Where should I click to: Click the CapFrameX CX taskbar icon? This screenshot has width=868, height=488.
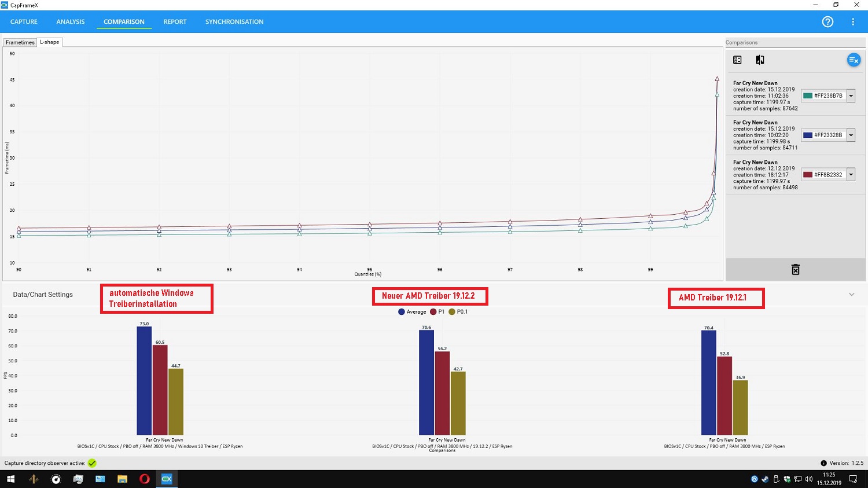(x=167, y=479)
